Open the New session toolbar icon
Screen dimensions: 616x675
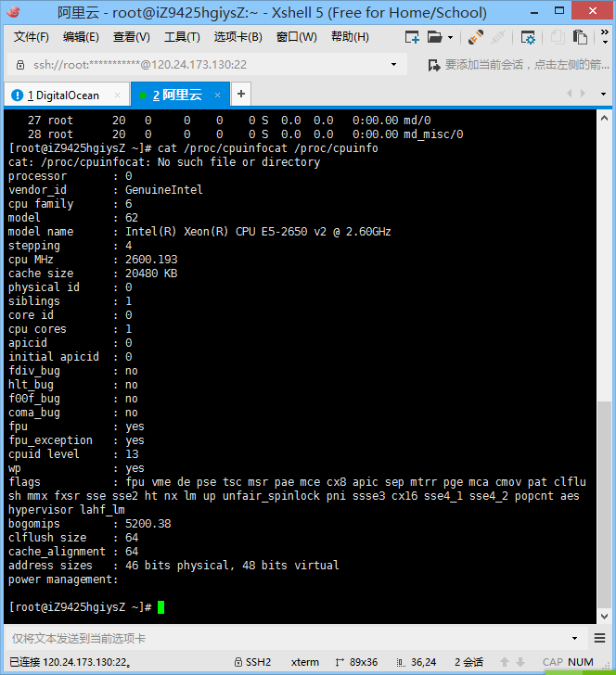[x=412, y=37]
